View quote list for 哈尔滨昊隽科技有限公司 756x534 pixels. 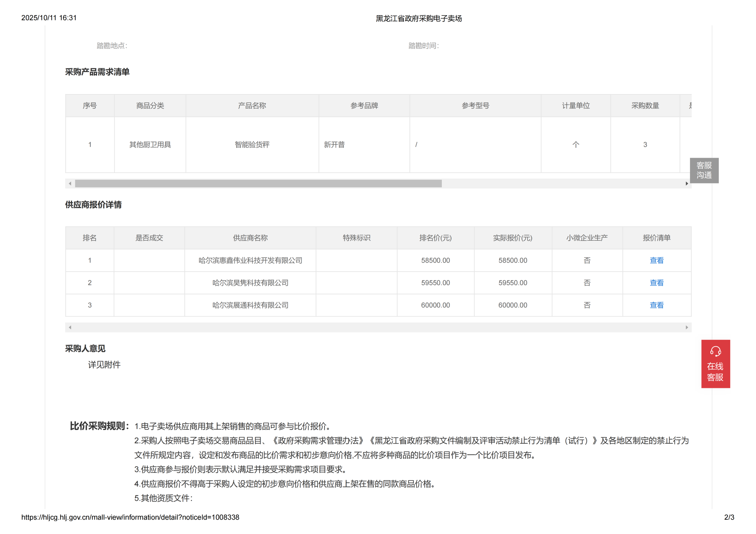click(x=656, y=283)
